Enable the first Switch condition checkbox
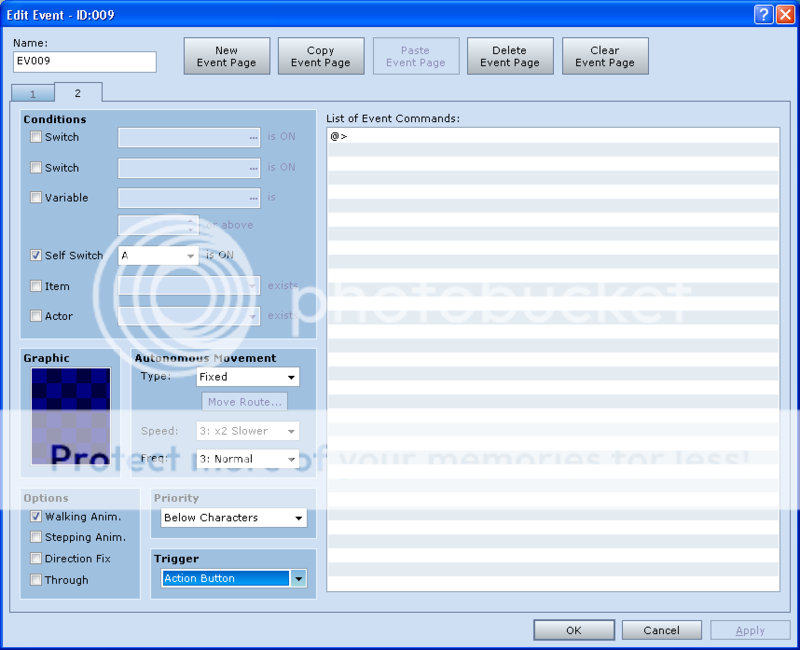The width and height of the screenshot is (800, 650). 36,137
